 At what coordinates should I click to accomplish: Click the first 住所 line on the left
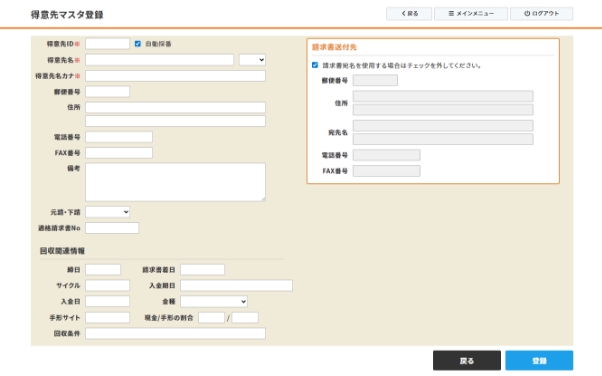pyautogui.click(x=175, y=108)
